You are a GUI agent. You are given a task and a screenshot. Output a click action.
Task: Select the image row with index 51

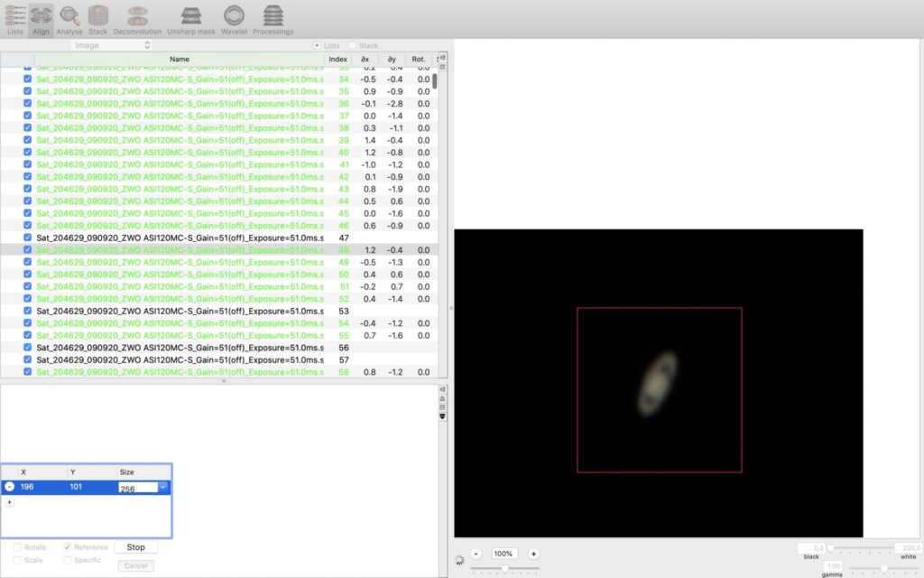point(218,286)
